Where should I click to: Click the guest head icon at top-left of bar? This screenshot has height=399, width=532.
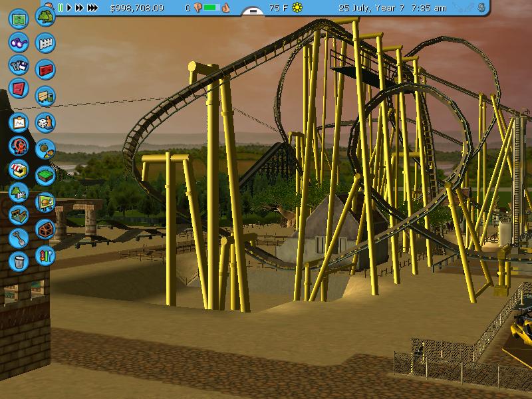[x=49, y=6]
